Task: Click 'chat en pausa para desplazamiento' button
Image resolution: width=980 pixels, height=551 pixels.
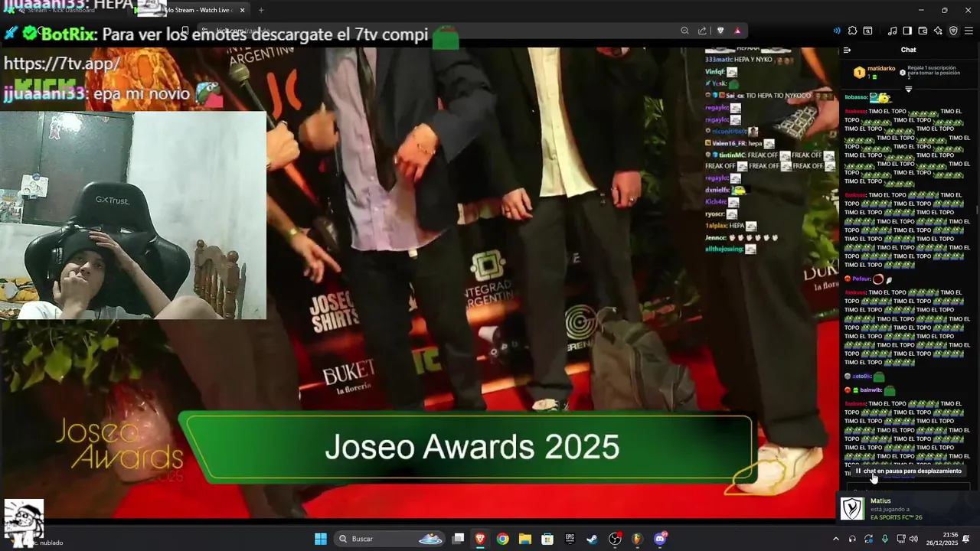Action: (x=908, y=471)
